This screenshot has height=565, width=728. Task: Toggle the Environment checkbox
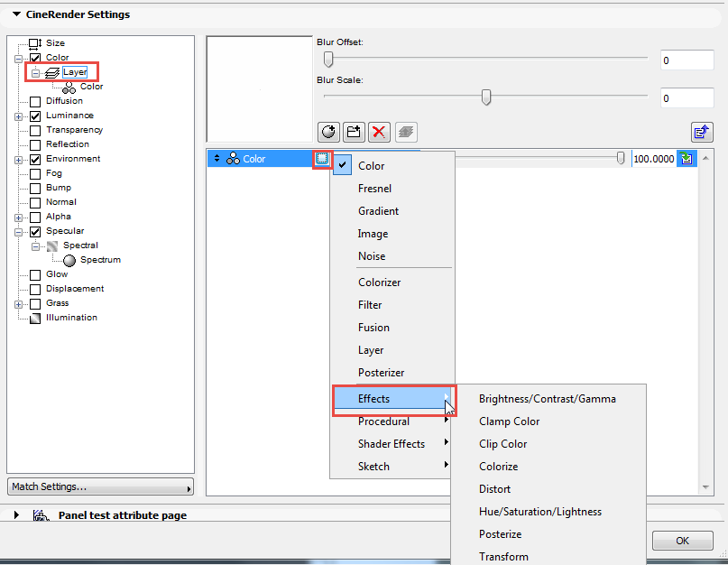click(35, 160)
